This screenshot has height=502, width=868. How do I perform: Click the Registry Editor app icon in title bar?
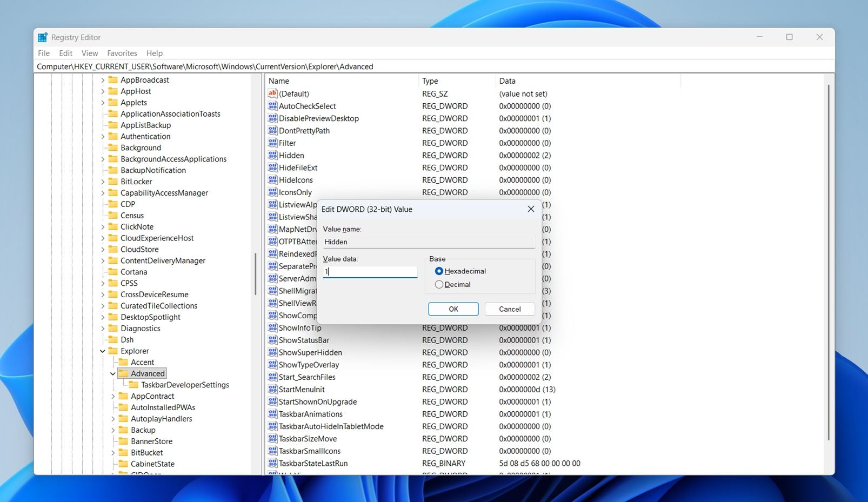point(43,37)
